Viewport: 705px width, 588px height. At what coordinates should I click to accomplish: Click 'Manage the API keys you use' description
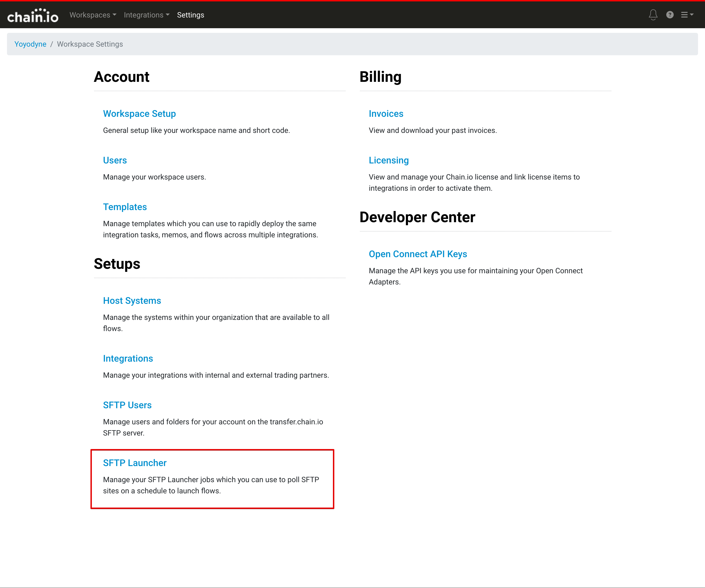click(476, 276)
